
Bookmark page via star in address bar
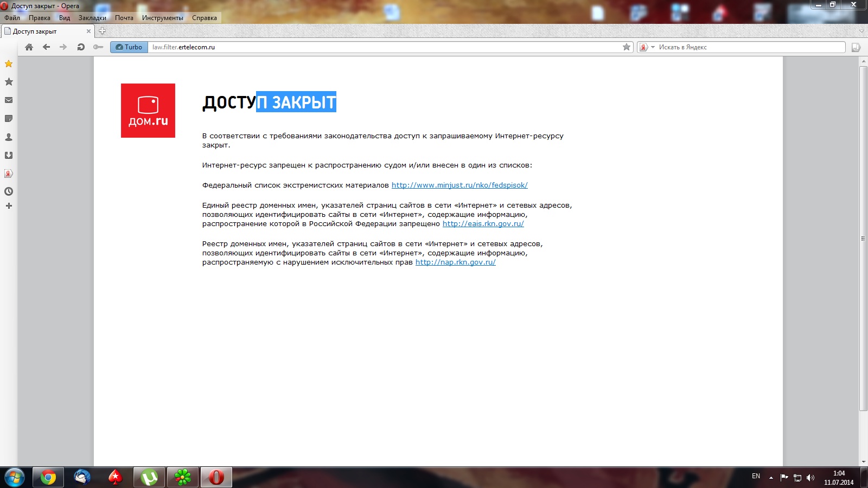click(627, 47)
